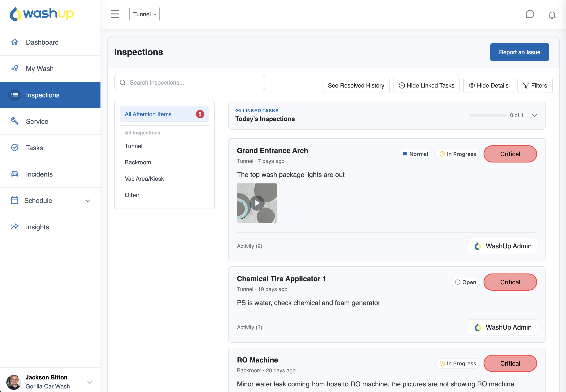
Task: Open the chat messages icon
Action: click(530, 14)
